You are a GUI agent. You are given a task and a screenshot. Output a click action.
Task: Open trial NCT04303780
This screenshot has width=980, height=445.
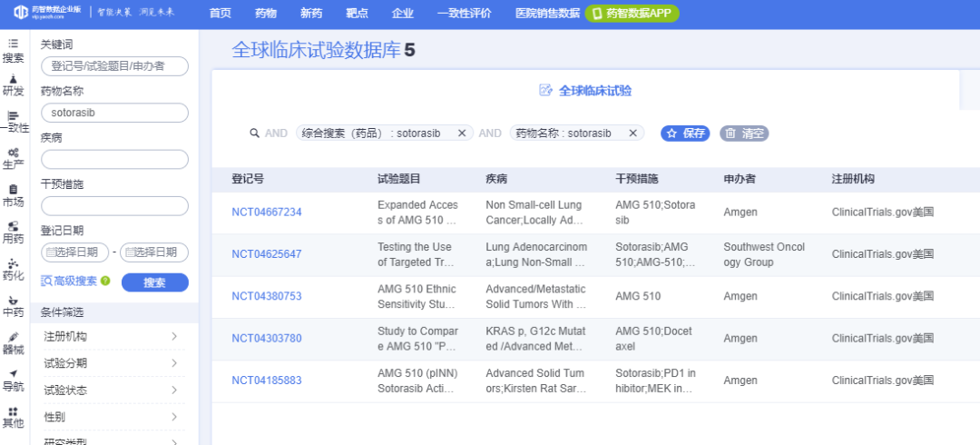pos(267,339)
